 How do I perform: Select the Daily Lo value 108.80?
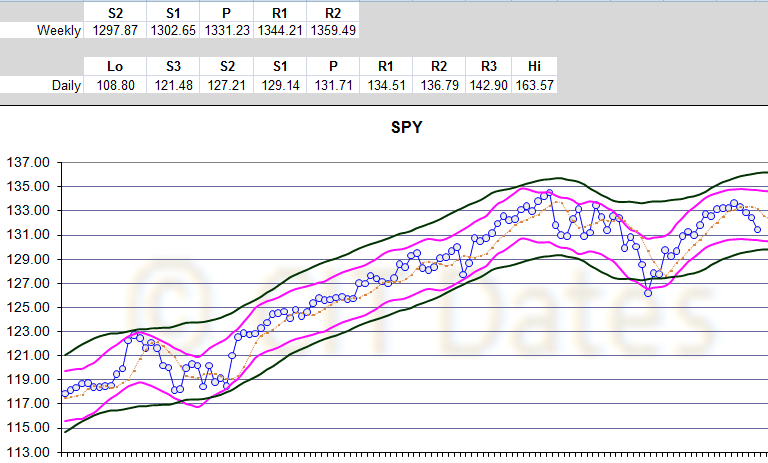[115, 85]
